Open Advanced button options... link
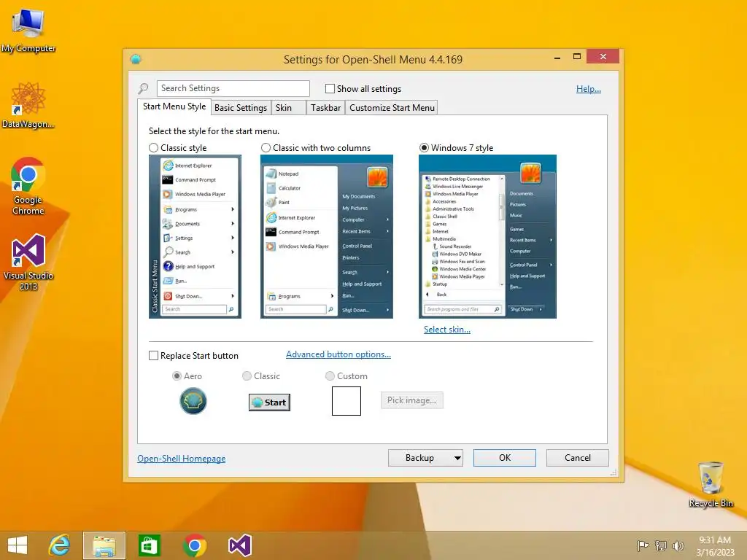747x560 pixels. pyautogui.click(x=338, y=354)
